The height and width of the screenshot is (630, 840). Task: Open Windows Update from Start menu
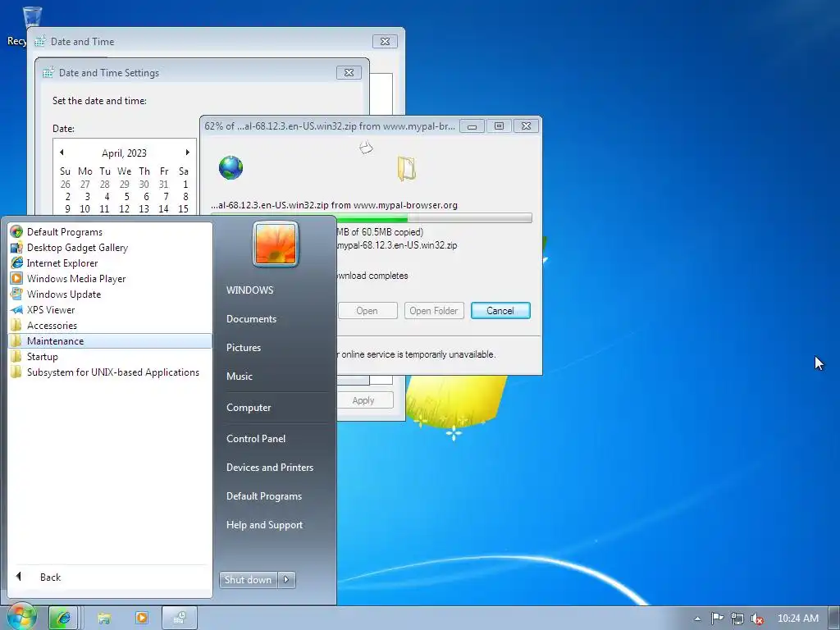(64, 294)
